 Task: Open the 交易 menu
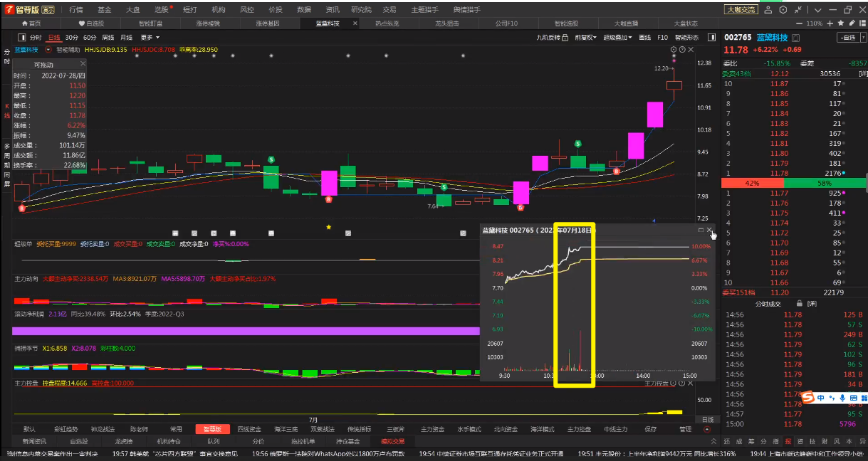(389, 10)
